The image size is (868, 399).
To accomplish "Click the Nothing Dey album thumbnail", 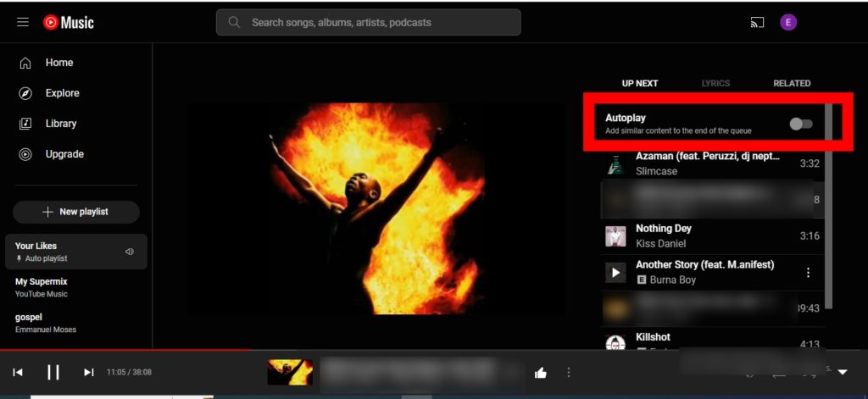I will [x=615, y=236].
